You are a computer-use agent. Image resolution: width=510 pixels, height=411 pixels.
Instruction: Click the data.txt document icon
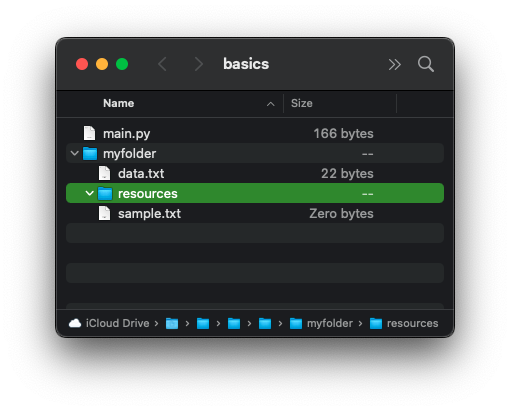tap(104, 173)
